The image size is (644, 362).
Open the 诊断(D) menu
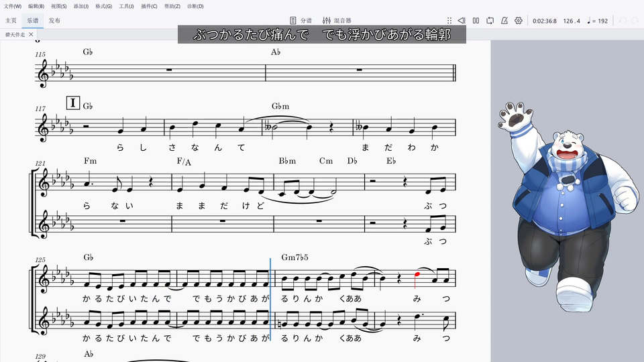tap(195, 6)
